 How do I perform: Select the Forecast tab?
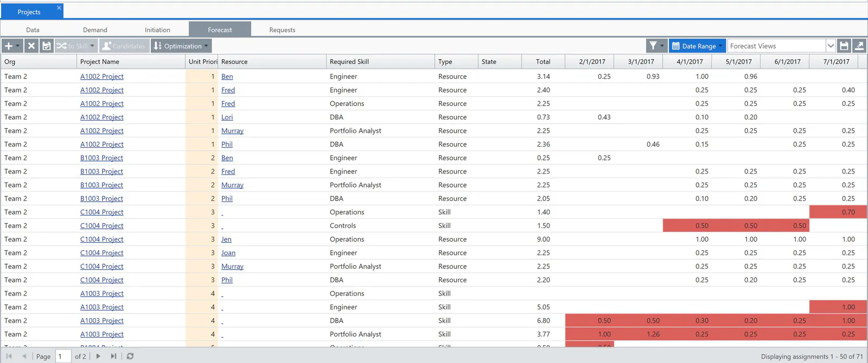point(220,30)
